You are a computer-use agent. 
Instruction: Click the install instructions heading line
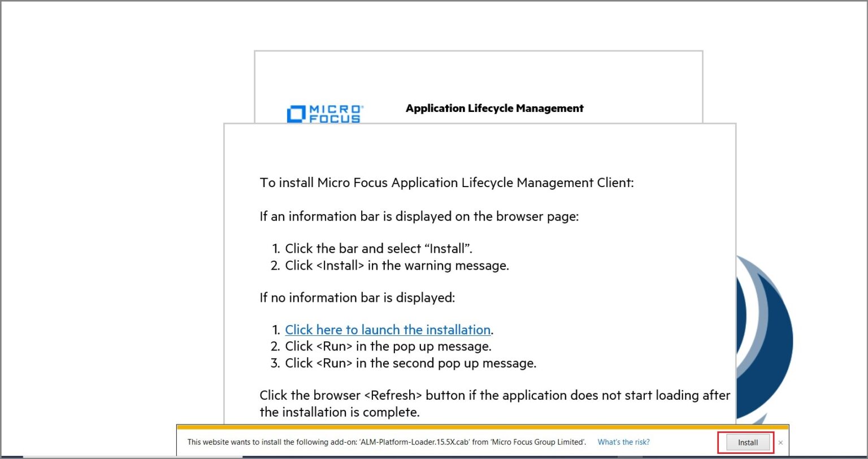pos(446,183)
